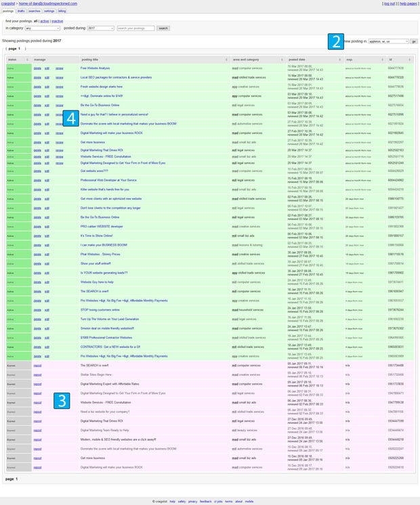
Task: Open the 'Free Website Analysis' posting title
Action: [x=95, y=68]
